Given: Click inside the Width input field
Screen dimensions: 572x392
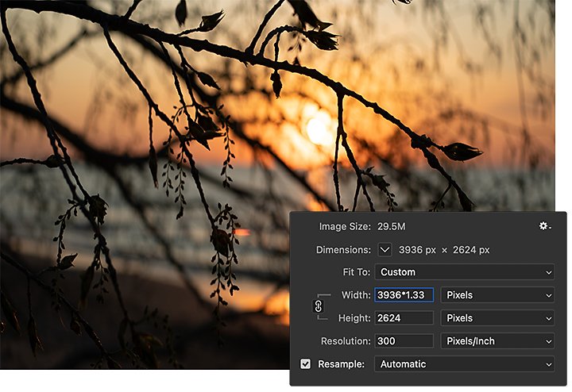Looking at the screenshot, I should click(404, 295).
